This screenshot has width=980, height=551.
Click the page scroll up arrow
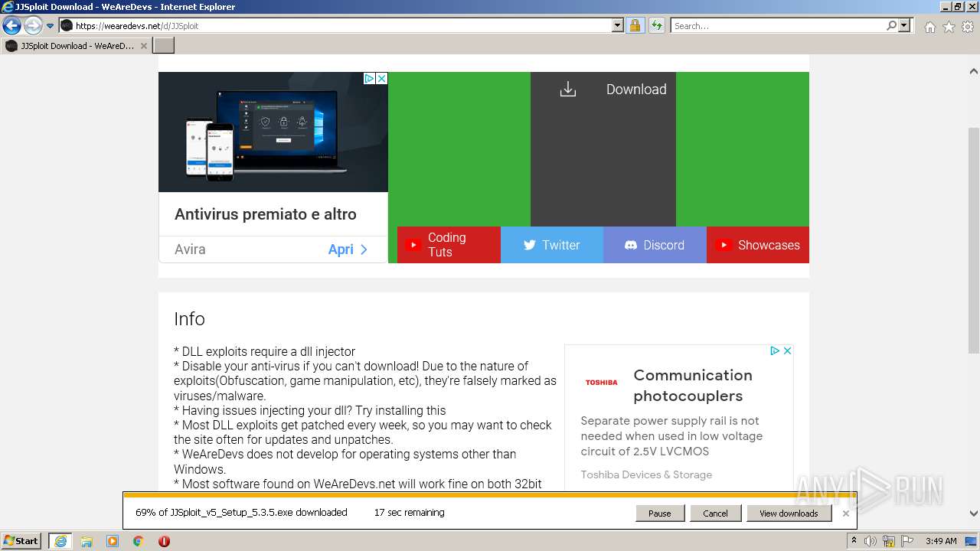[x=974, y=71]
